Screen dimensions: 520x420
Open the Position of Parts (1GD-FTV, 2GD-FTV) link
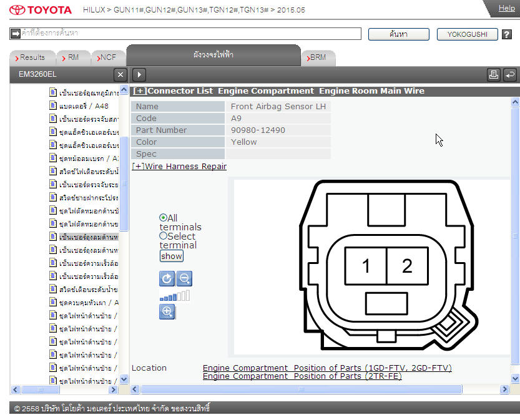point(327,368)
